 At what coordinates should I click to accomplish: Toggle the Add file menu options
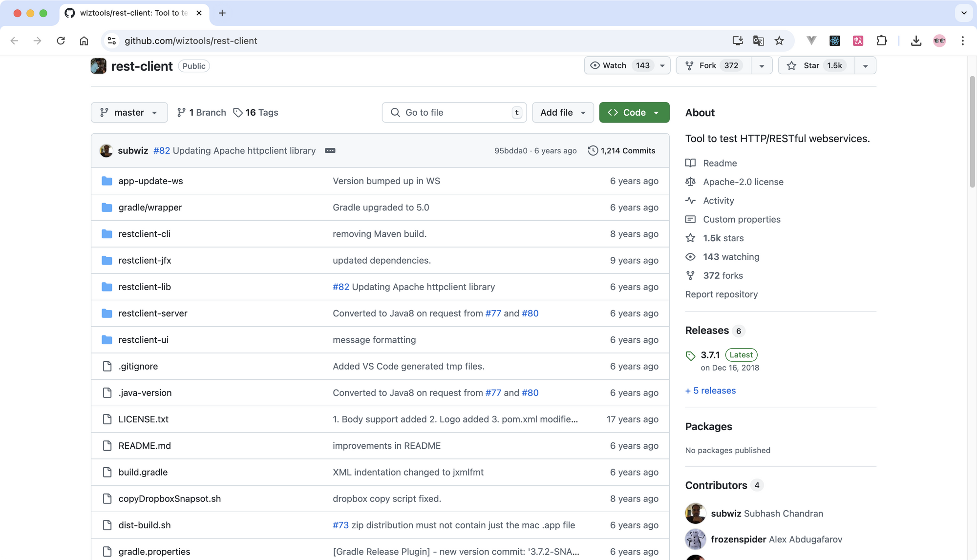tap(563, 113)
